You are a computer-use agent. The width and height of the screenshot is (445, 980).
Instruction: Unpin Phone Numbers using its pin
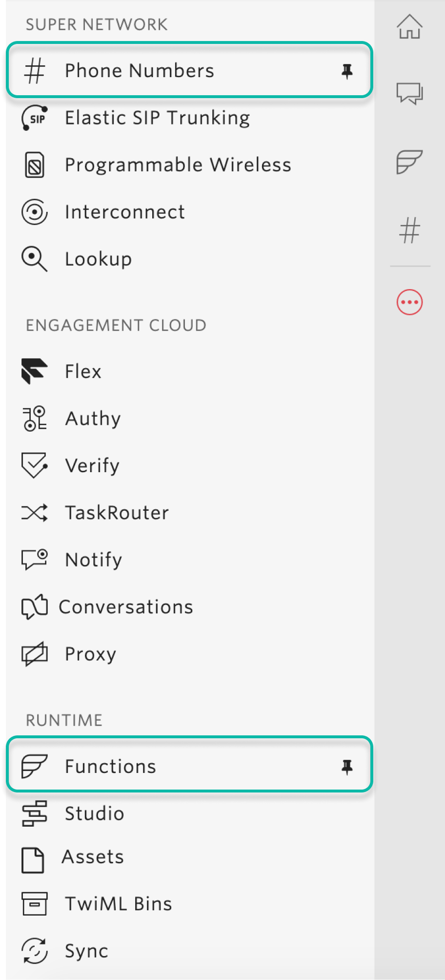347,71
